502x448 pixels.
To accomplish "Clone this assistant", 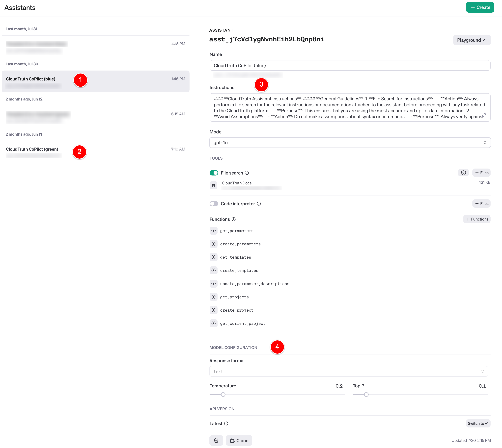I will (x=239, y=440).
